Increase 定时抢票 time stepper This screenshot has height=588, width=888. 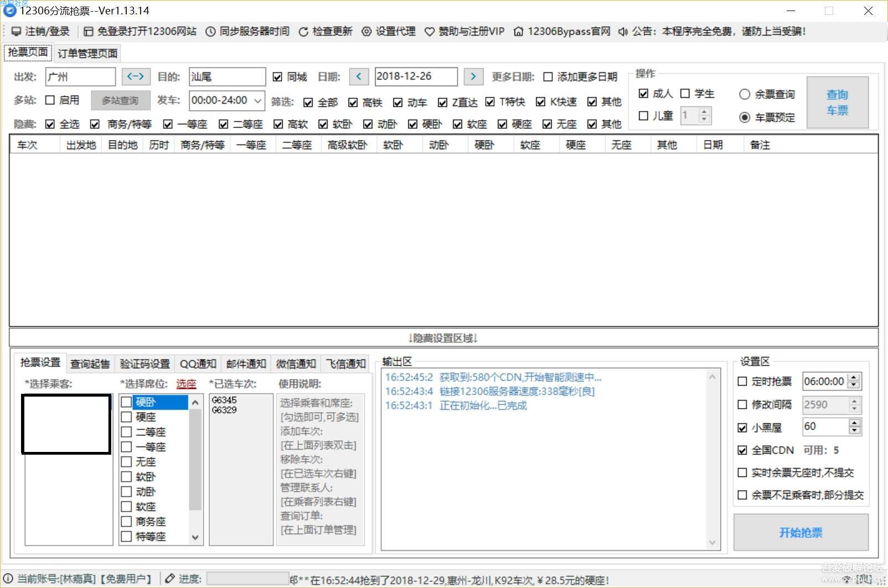854,377
